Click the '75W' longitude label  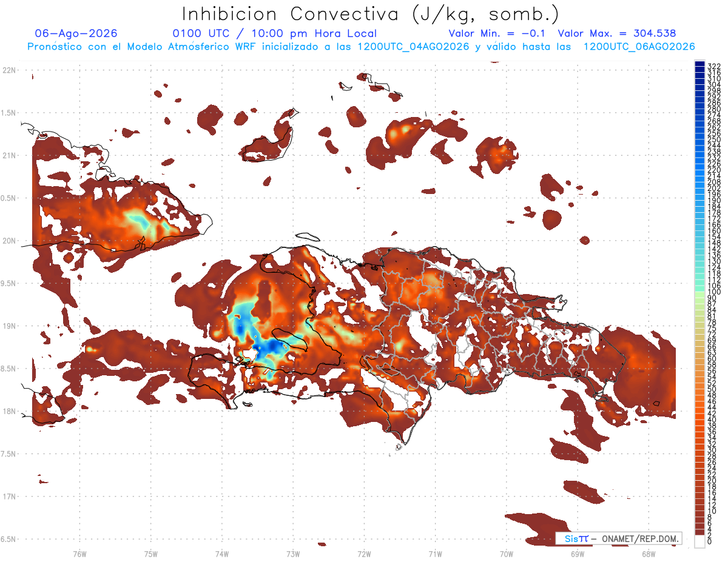[x=151, y=554]
